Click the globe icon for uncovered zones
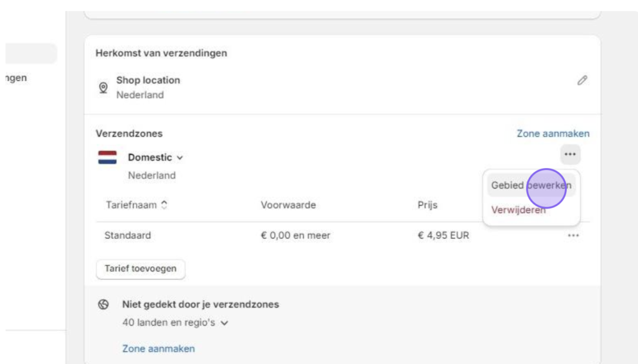 103,304
